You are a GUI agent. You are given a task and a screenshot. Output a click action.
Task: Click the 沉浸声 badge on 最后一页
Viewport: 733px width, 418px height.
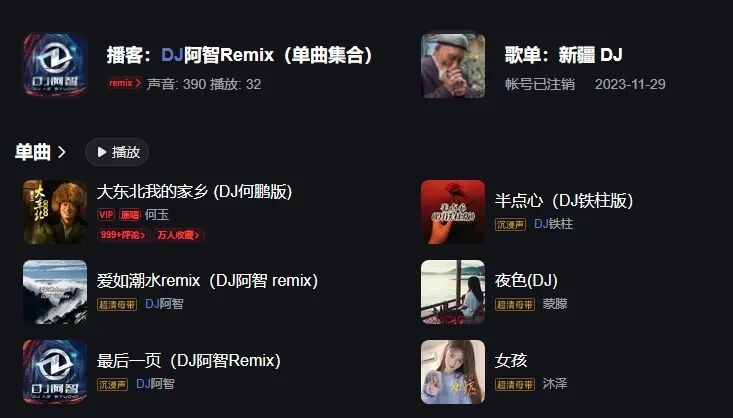coord(112,384)
